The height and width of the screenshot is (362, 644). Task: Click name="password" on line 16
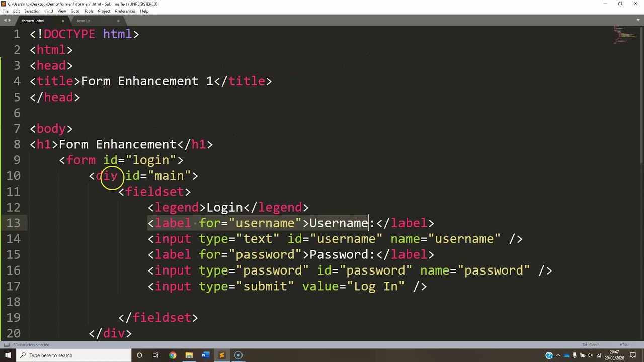(x=475, y=270)
